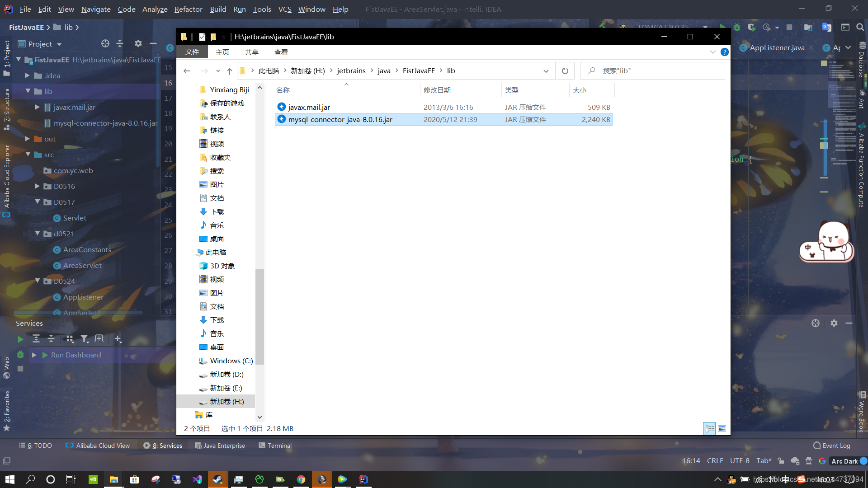The image size is (868, 488).
Task: Expand the javax.mail.jar tree node
Action: [x=37, y=107]
